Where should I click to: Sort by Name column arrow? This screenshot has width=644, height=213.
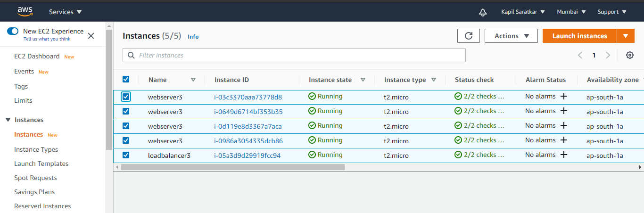coord(193,80)
